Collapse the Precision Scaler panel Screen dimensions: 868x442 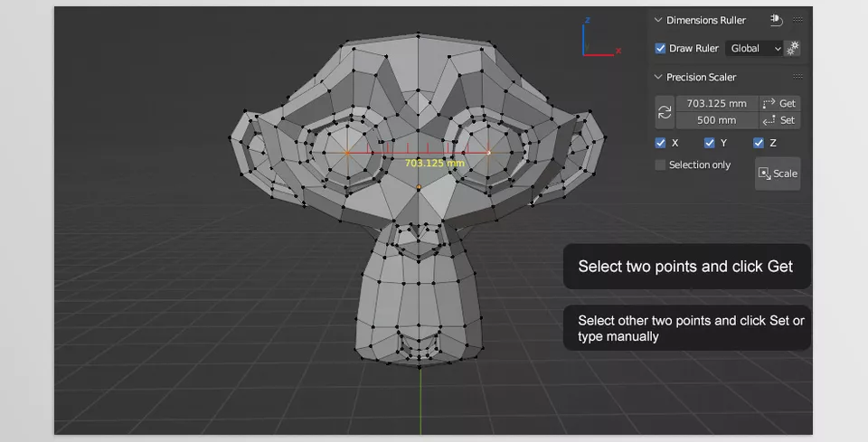tap(657, 78)
